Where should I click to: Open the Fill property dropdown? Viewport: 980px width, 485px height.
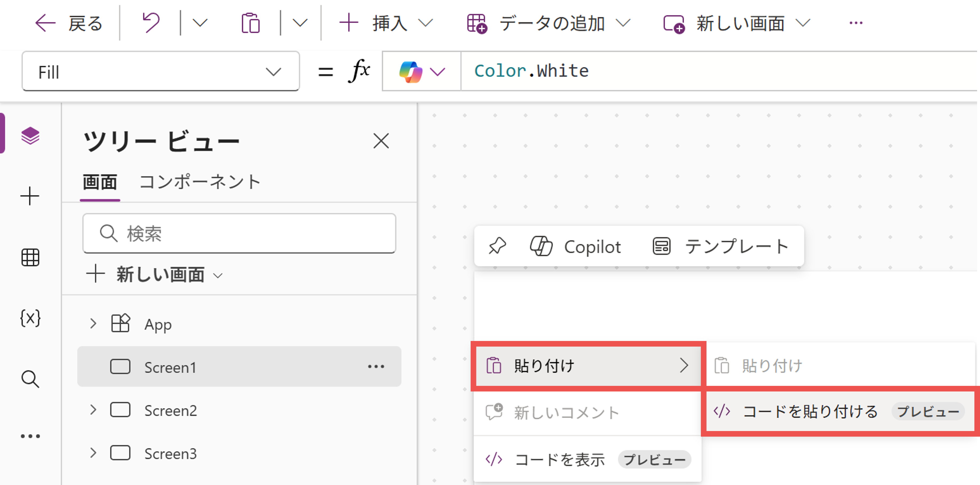[160, 72]
